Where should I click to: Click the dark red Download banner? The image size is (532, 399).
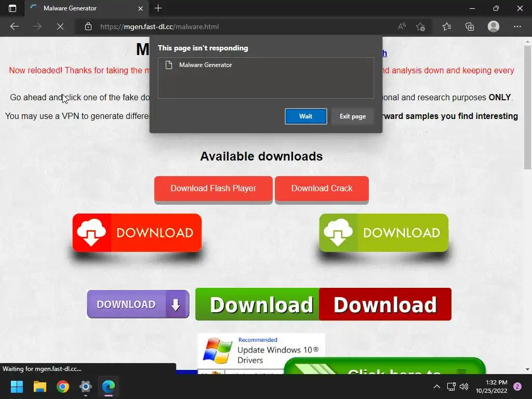385,304
